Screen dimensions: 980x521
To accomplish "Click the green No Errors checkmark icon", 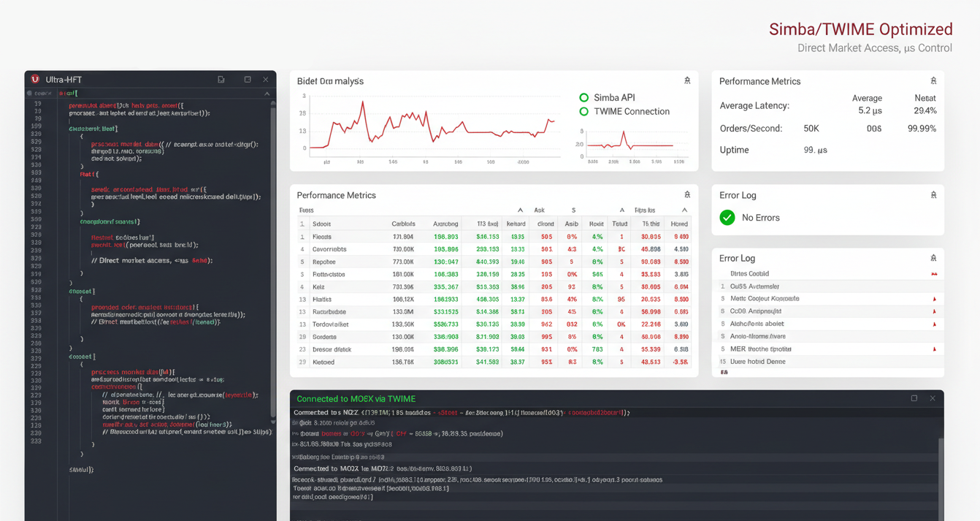I will pyautogui.click(x=727, y=218).
